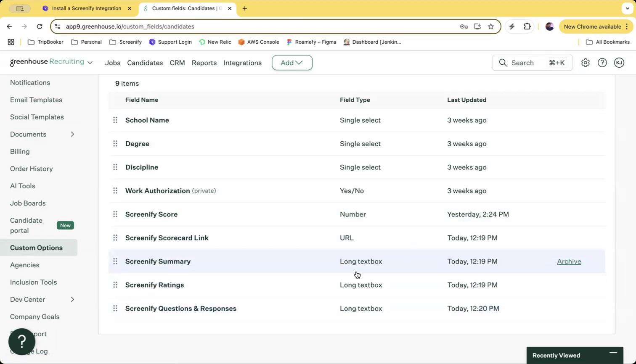
Task: Click the "Yesterday, 2:24 PM" cell
Action: (x=478, y=214)
